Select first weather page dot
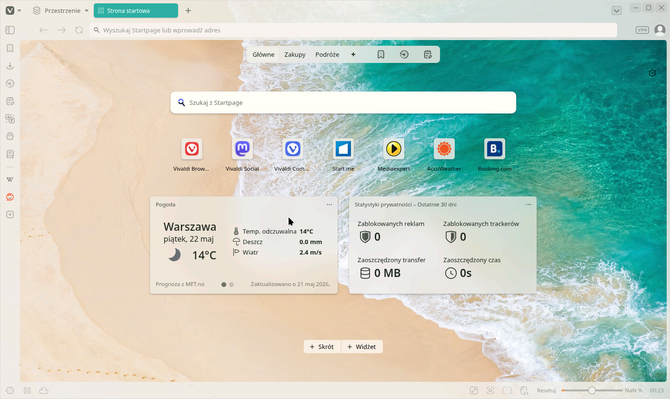Image resolution: width=670 pixels, height=399 pixels. (x=223, y=285)
